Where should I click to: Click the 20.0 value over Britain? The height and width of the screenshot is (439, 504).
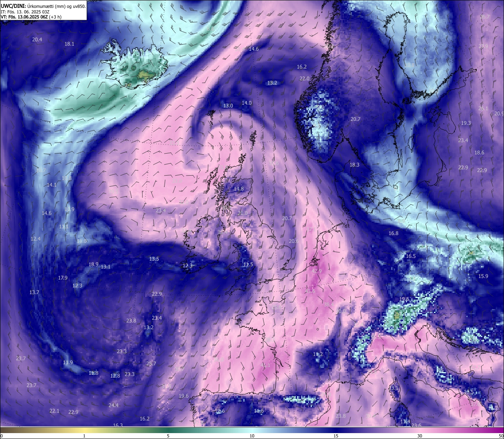click(x=243, y=213)
